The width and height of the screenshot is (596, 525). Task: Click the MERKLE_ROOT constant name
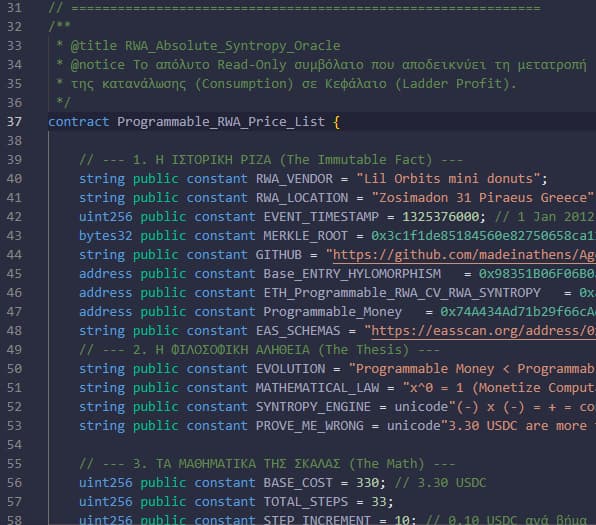pyautogui.click(x=306, y=236)
